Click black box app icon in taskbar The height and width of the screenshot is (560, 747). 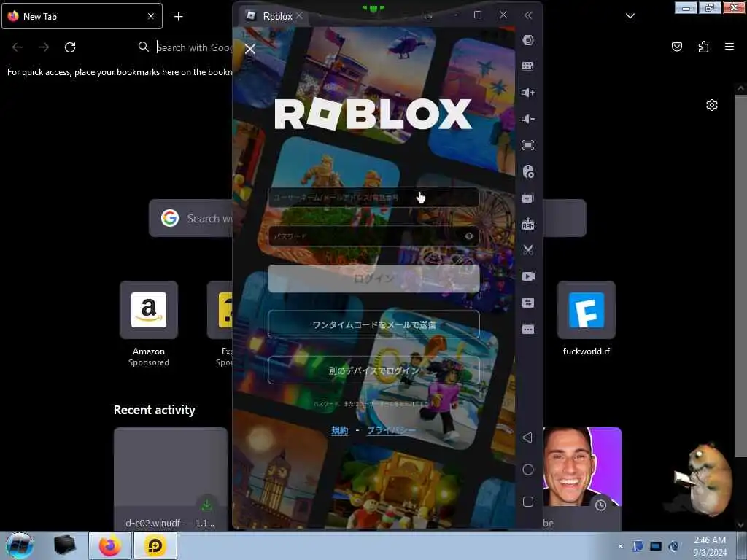coord(65,545)
